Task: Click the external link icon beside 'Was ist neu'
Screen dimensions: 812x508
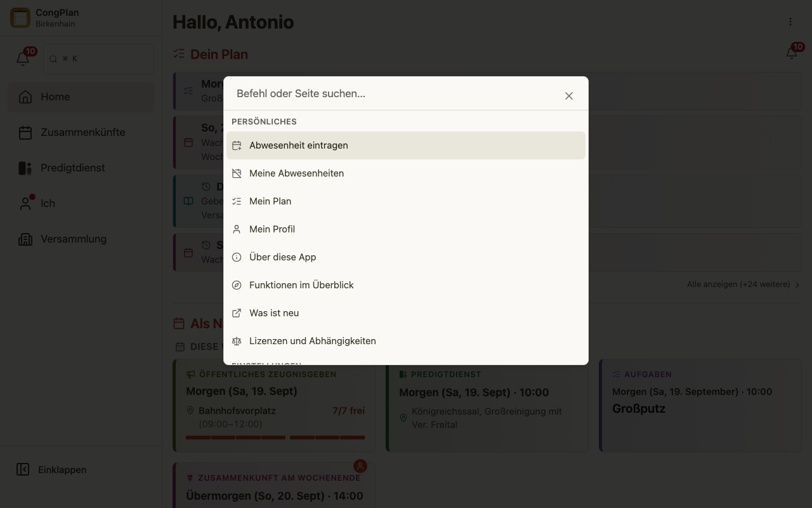Action: 237,313
